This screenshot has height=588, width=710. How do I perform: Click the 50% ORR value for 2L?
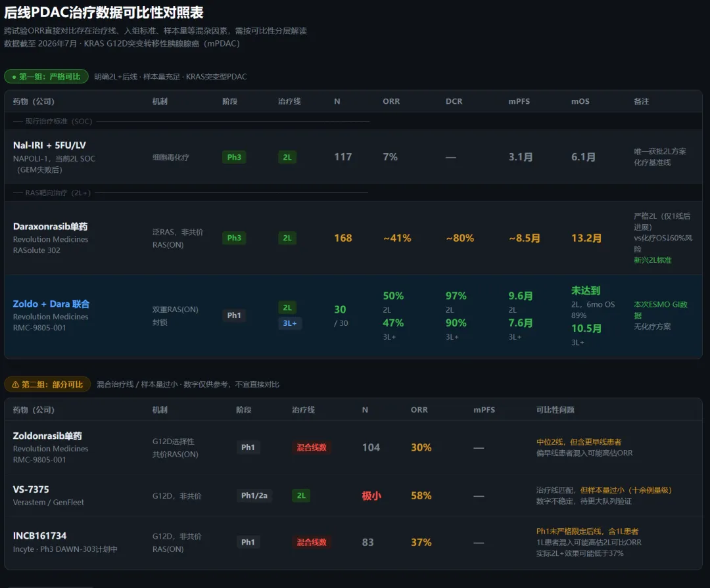[393, 296]
